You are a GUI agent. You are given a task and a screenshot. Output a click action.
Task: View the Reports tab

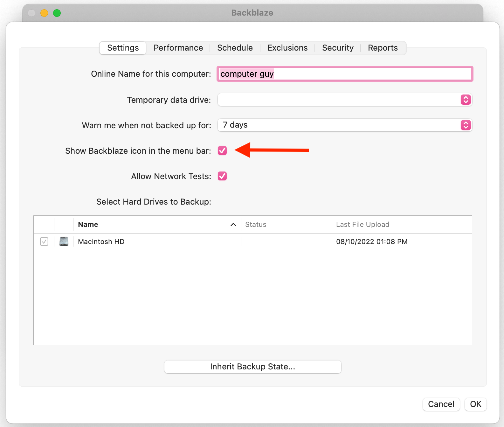coord(383,48)
